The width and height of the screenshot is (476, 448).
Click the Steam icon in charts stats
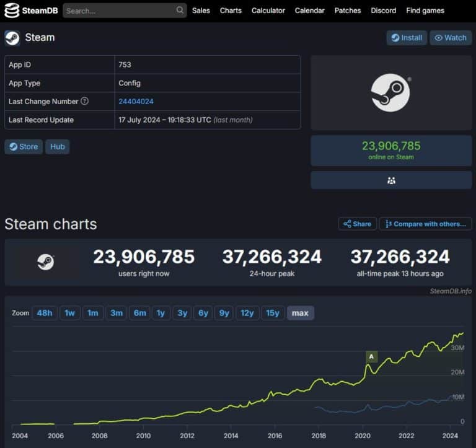click(46, 262)
